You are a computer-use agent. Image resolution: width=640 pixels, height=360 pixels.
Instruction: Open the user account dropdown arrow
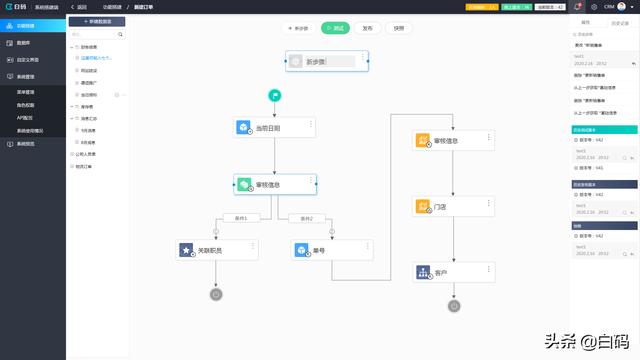pyautogui.click(x=632, y=7)
